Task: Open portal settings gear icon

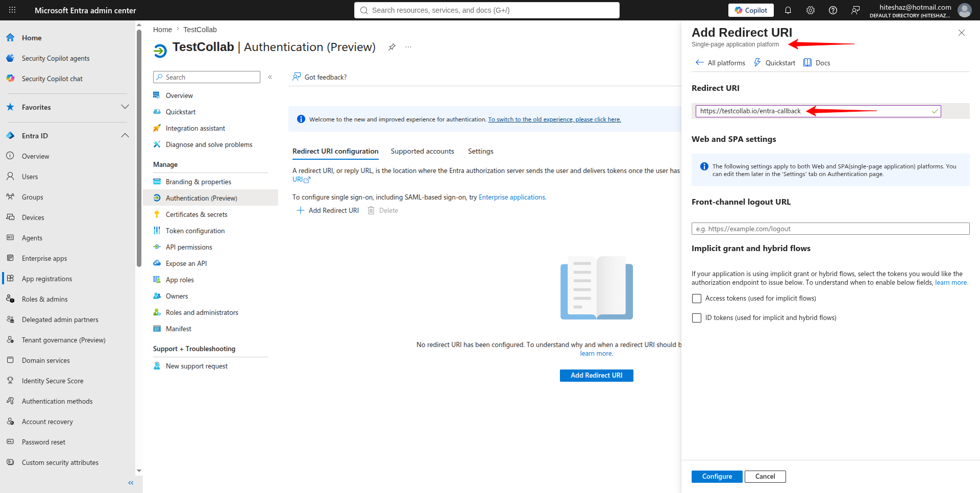Action: [811, 10]
